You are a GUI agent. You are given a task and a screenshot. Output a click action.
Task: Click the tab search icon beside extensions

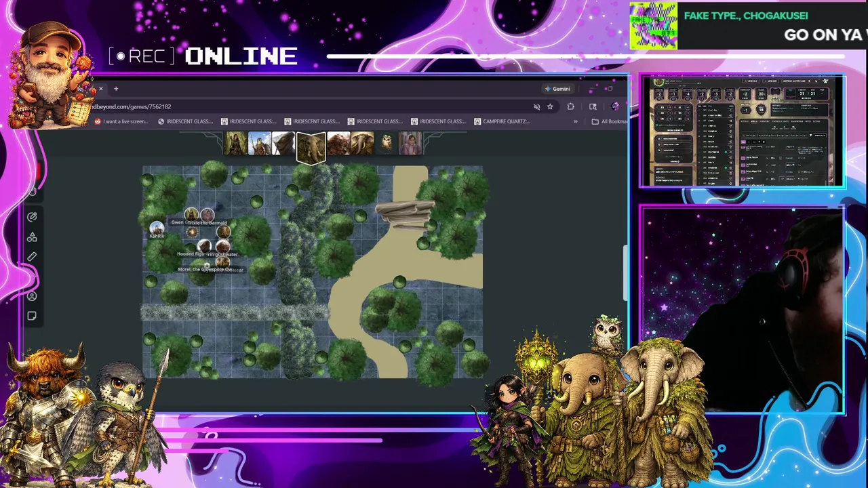coord(593,106)
